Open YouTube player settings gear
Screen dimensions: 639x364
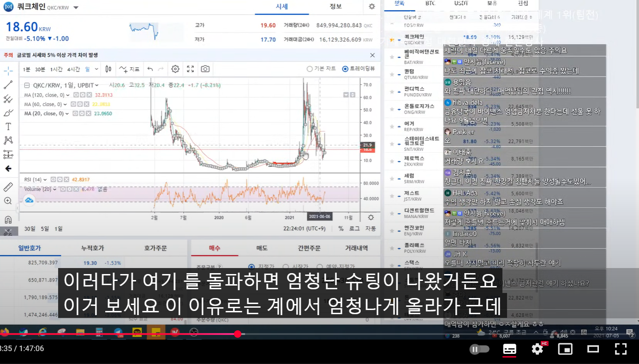tap(537, 349)
